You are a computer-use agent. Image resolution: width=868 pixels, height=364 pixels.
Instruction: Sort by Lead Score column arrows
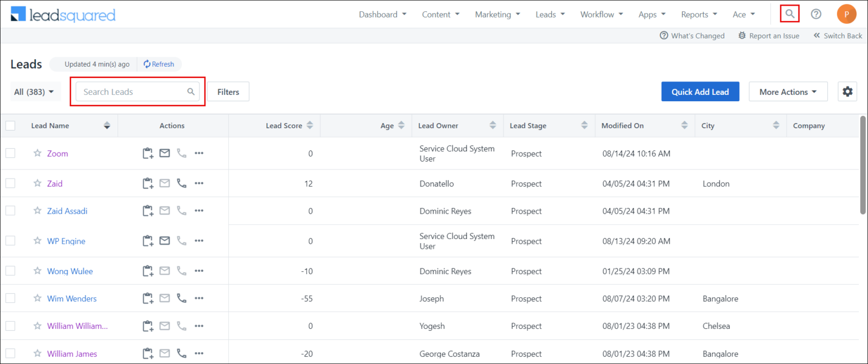[310, 125]
